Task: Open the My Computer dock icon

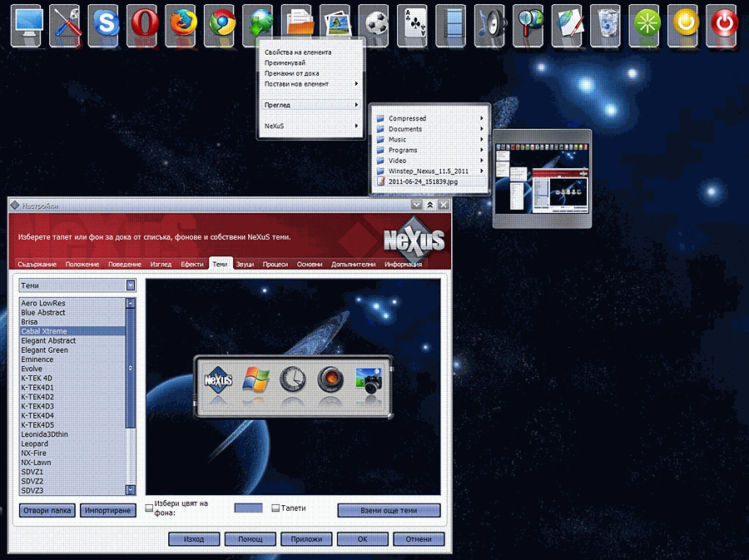Action: pyautogui.click(x=28, y=25)
